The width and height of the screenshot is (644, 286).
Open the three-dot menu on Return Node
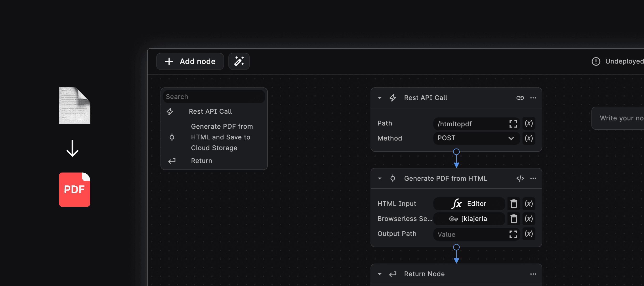coord(533,274)
